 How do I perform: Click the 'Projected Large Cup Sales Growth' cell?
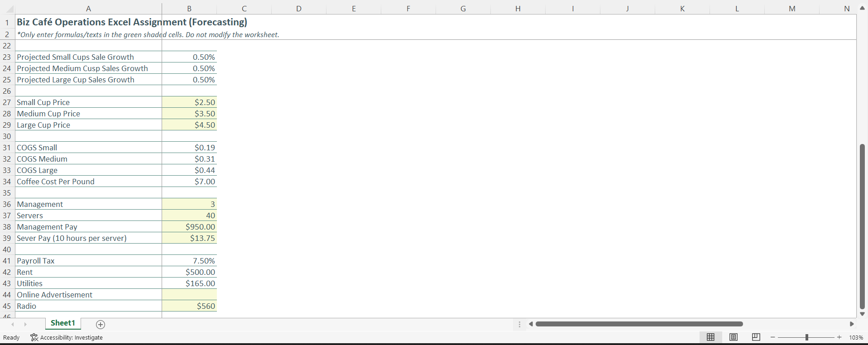tap(88, 80)
